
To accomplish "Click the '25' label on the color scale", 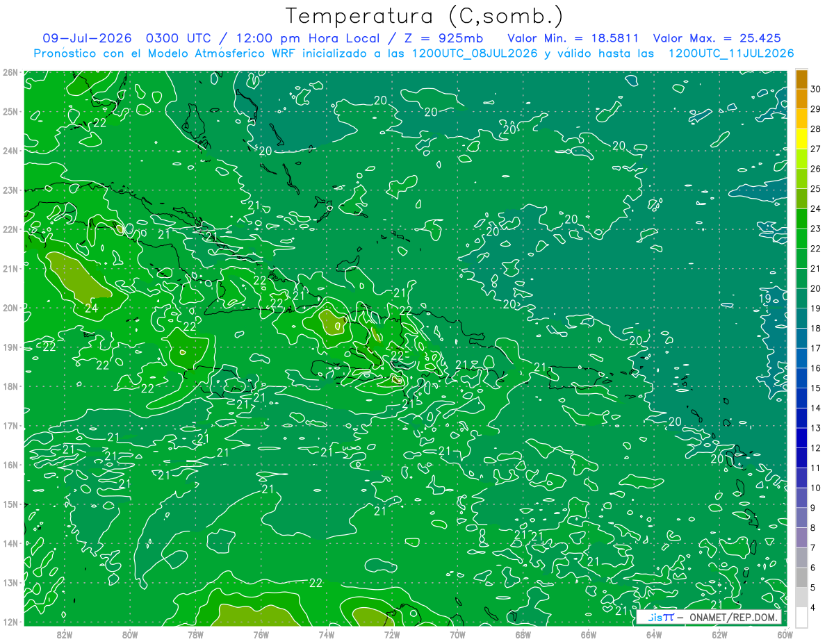I will pos(816,188).
